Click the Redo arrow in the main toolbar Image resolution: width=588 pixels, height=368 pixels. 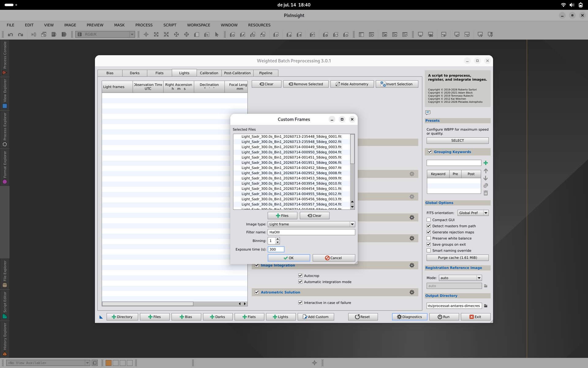tap(21, 35)
